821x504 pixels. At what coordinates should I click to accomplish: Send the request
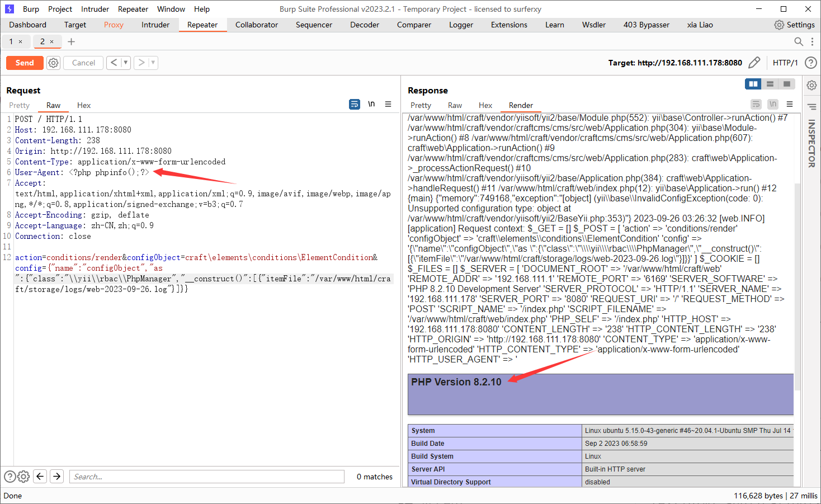pyautogui.click(x=25, y=63)
